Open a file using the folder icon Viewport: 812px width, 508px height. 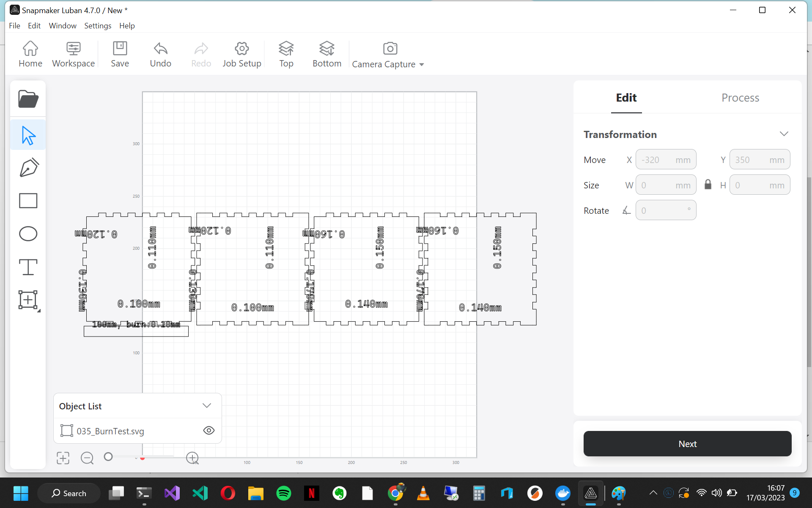(27, 98)
